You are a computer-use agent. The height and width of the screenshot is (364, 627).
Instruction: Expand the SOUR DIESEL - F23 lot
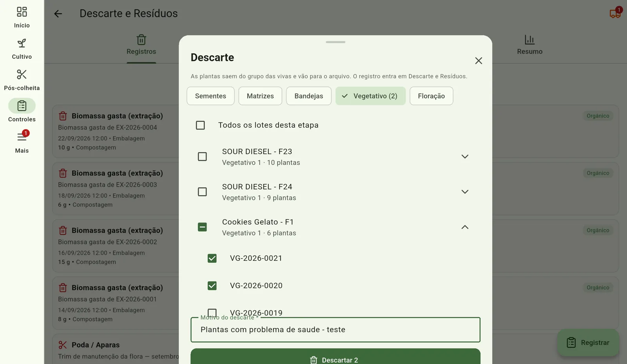pos(465,157)
